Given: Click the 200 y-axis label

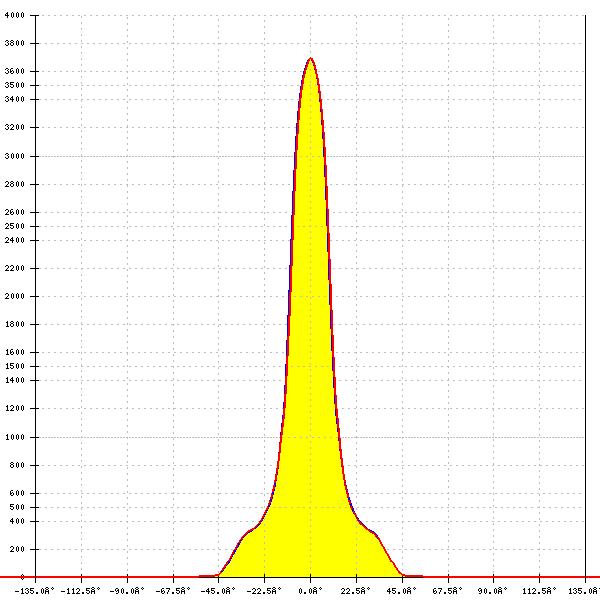Looking at the screenshot, I should 17,549.
